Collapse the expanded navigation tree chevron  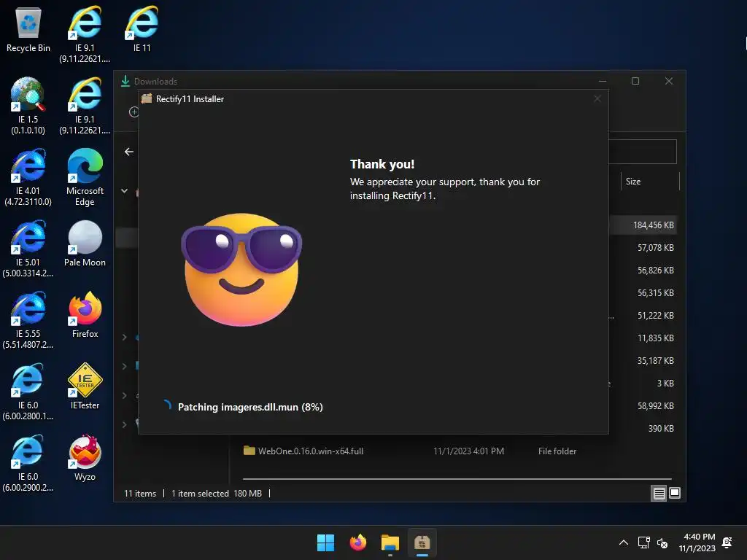(x=124, y=191)
